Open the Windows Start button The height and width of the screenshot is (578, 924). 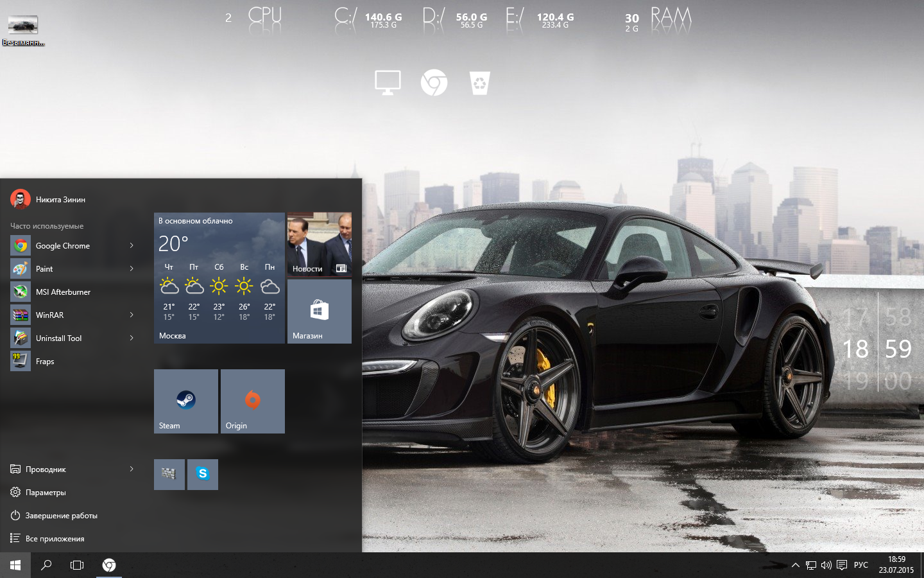(15, 565)
